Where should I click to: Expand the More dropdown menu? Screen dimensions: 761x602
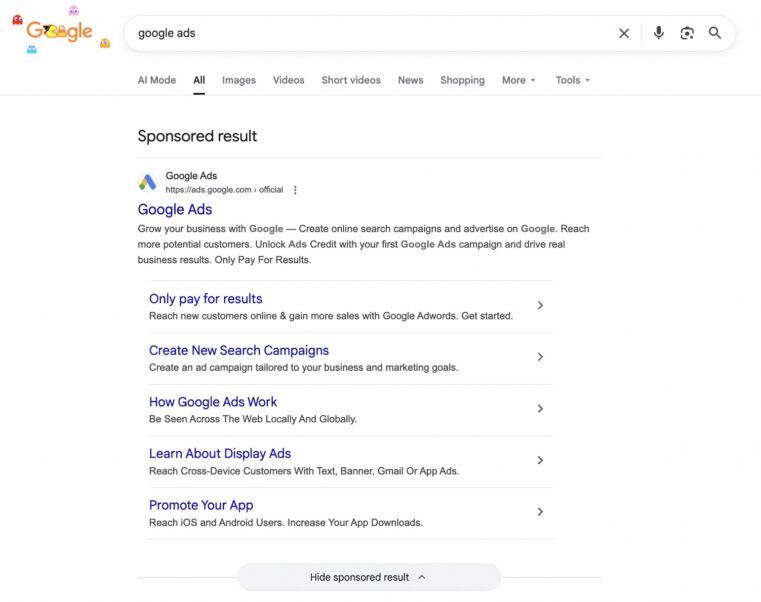pos(518,80)
